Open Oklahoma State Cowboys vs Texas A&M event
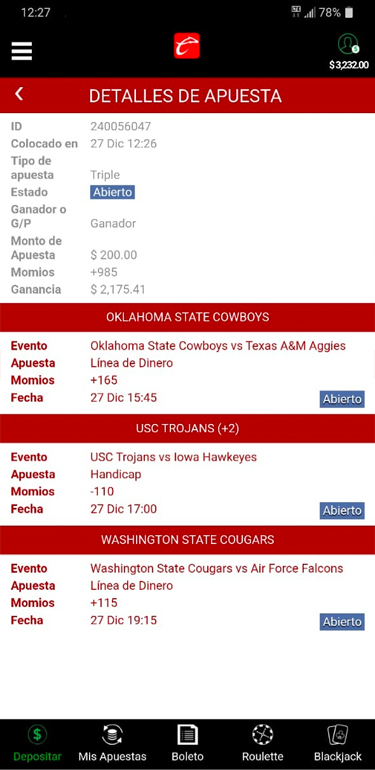The height and width of the screenshot is (770, 375). coord(218,346)
